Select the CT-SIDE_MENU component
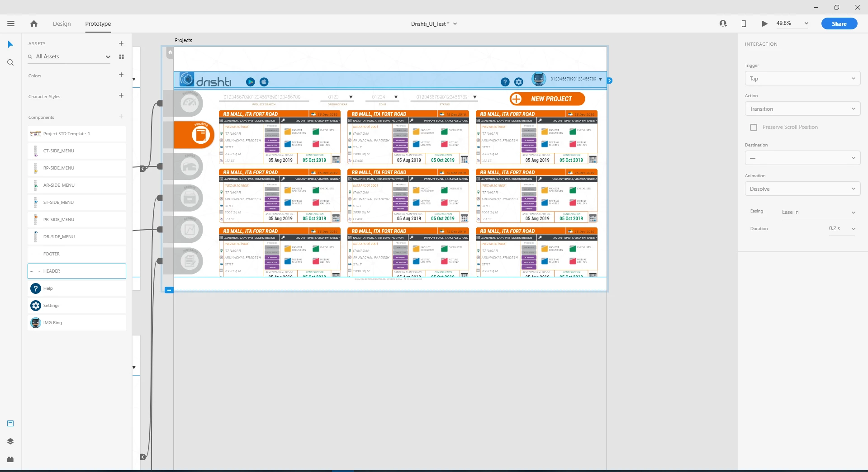Image resolution: width=868 pixels, height=472 pixels. coord(77,151)
